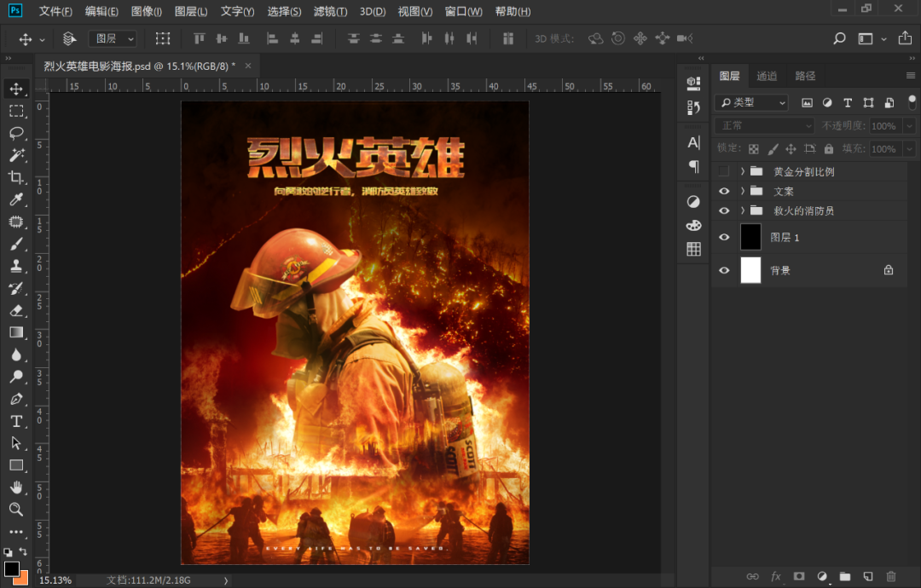Show the 黄金分割比例 group visibility box
This screenshot has height=588, width=921.
[724, 171]
